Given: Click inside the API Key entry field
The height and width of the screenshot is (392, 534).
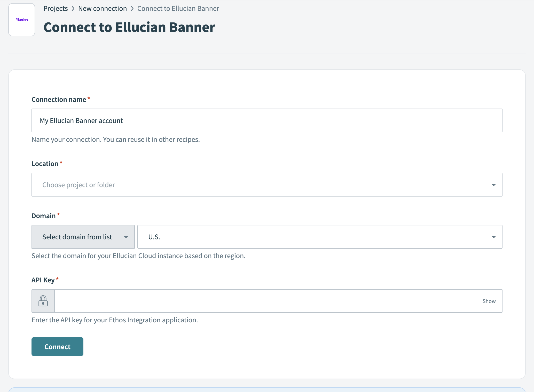Looking at the screenshot, I should [x=258, y=301].
